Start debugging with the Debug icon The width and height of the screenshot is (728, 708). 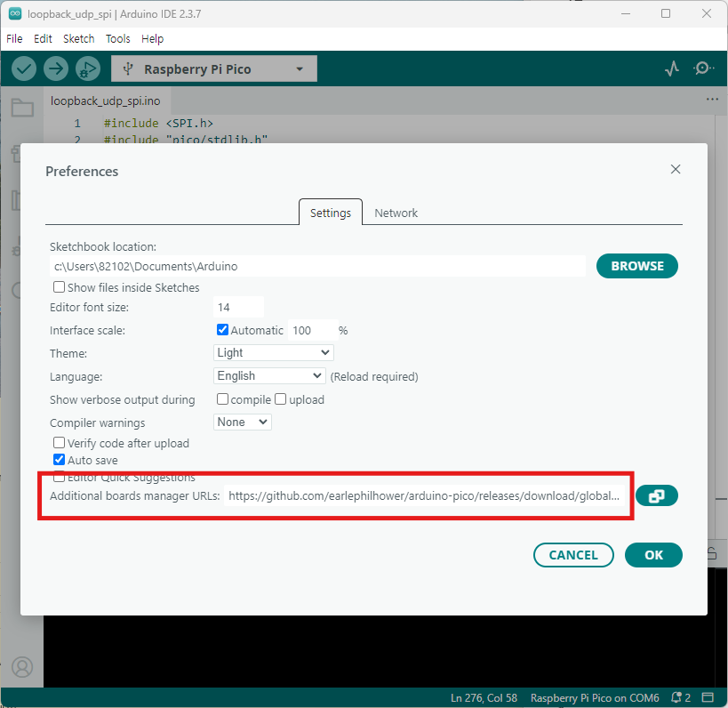pos(87,68)
